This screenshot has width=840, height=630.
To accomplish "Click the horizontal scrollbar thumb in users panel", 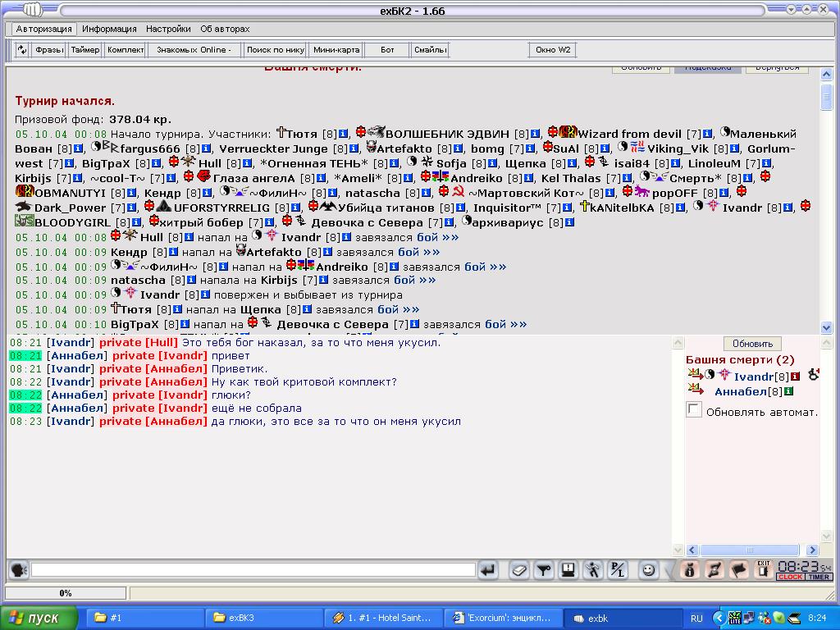I will click(749, 550).
